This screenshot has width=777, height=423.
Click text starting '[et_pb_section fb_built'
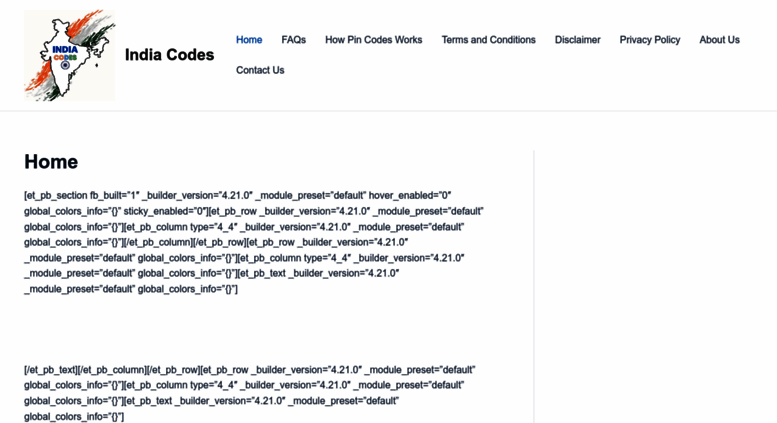(254, 242)
